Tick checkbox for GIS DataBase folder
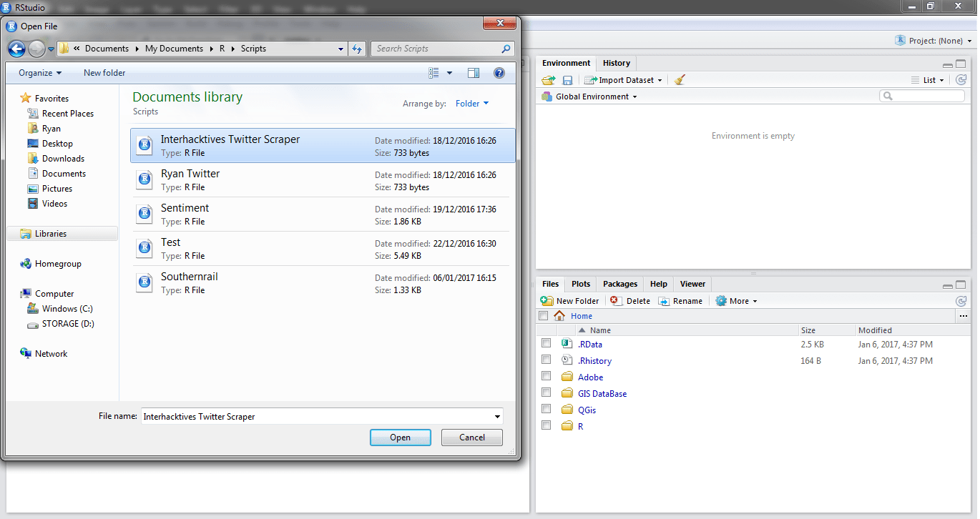 click(547, 392)
